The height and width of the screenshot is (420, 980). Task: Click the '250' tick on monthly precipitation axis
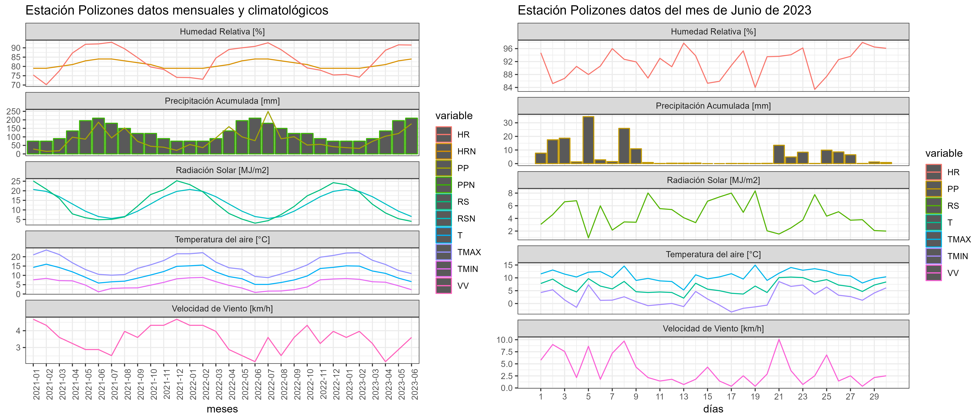pyautogui.click(x=14, y=111)
